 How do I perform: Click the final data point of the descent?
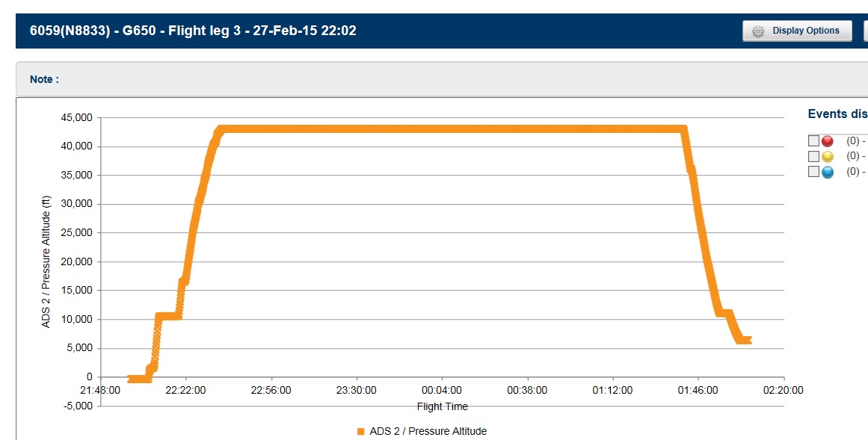tap(747, 341)
